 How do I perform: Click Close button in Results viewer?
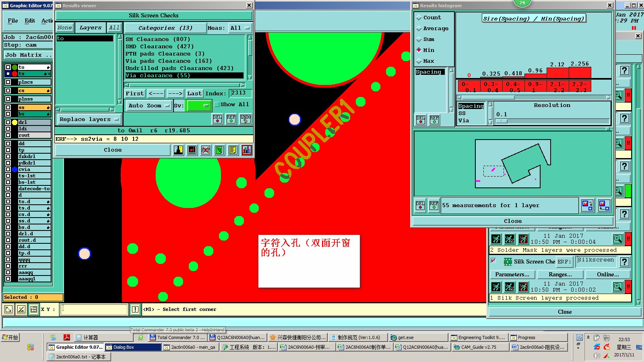113,150
